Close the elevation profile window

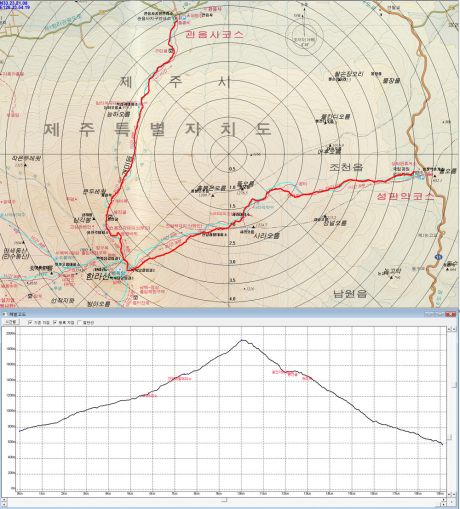point(451,314)
